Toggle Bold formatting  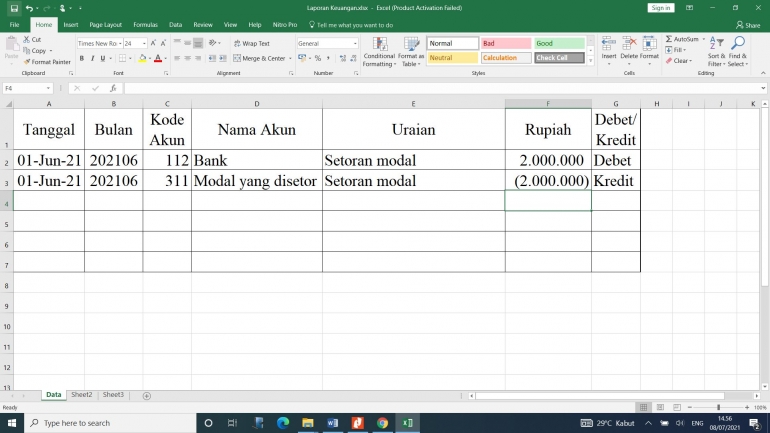(82, 58)
